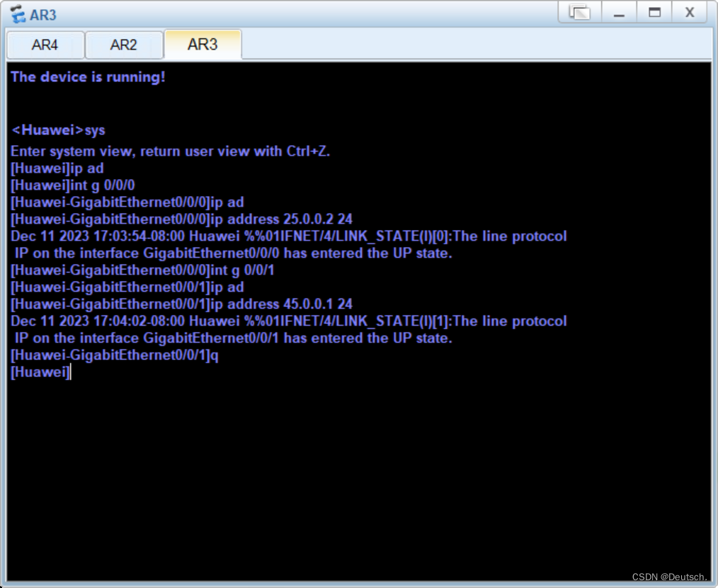718x588 pixels.
Task: Click 'GigabitEthernet0/0/0 has entered the UP state' line
Action: pos(234,253)
